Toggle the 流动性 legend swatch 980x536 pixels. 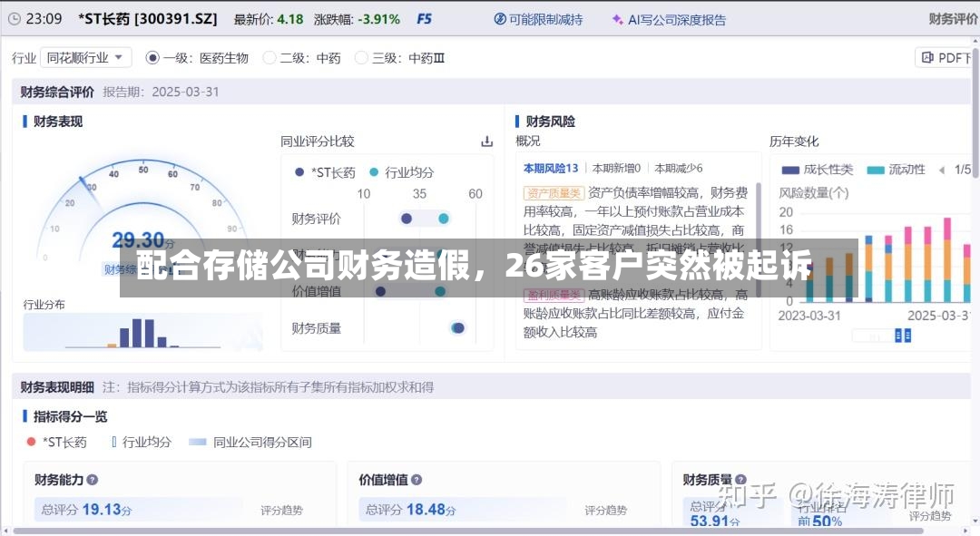876,170
